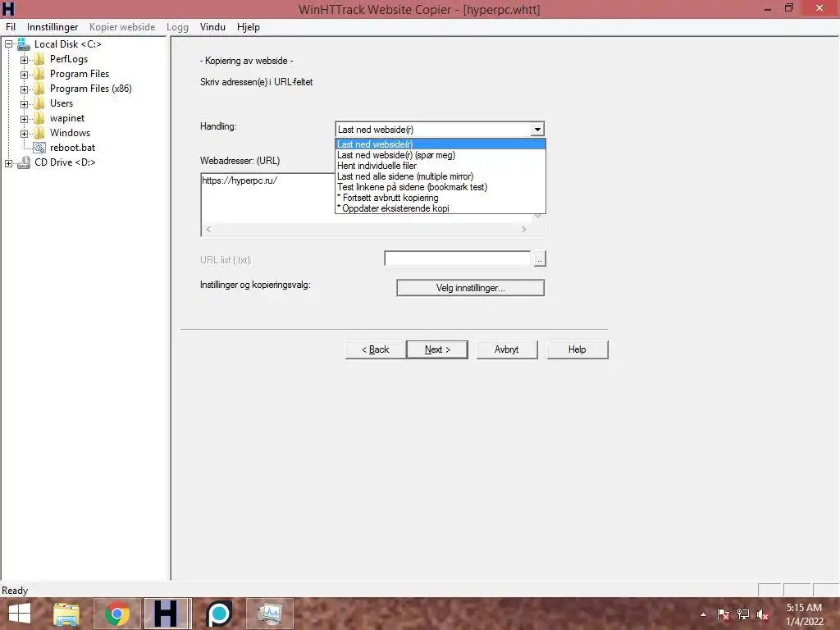Expand the Program Files (x86) node

24,89
